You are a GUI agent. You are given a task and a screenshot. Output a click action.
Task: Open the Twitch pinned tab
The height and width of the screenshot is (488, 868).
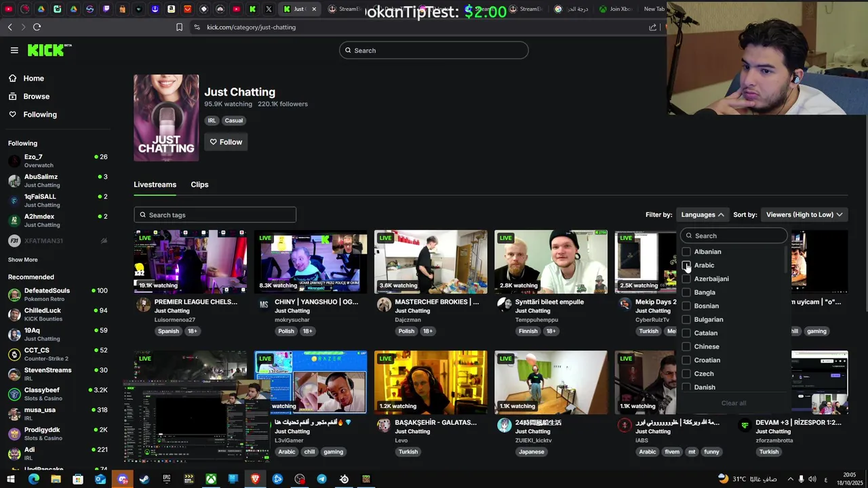(106, 9)
